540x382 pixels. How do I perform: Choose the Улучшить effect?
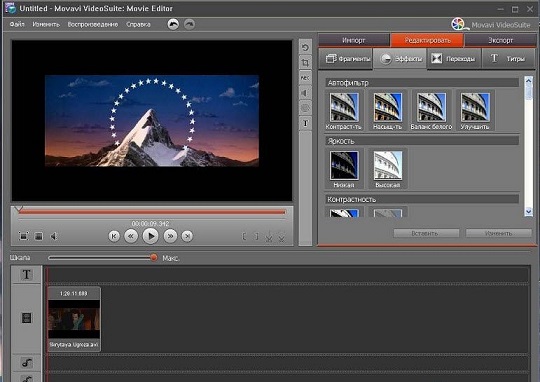(475, 111)
